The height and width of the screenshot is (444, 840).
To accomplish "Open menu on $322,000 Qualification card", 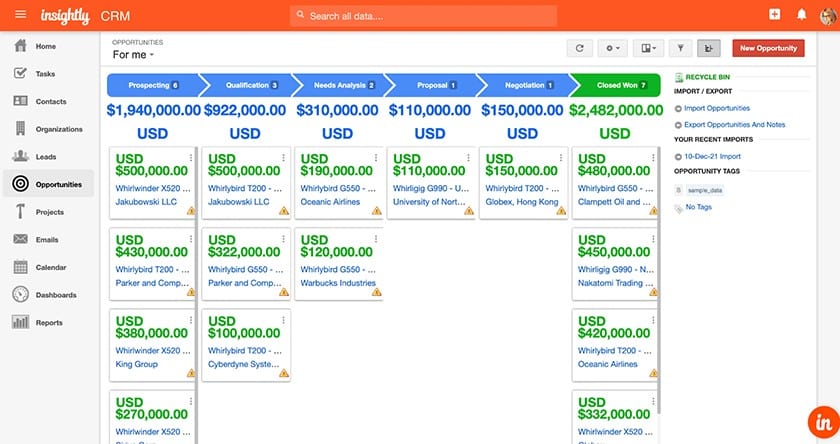I will click(283, 239).
